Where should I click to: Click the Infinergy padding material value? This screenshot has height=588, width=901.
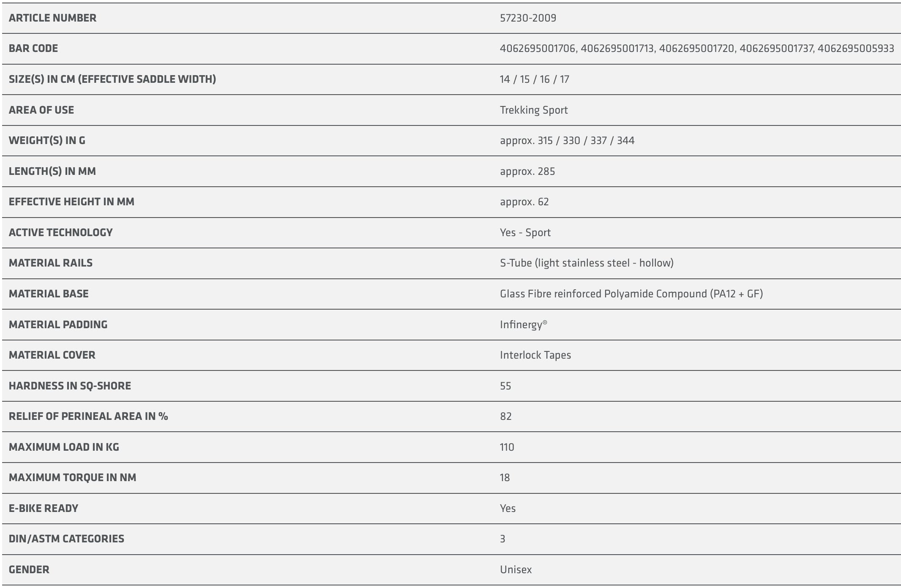coord(523,325)
